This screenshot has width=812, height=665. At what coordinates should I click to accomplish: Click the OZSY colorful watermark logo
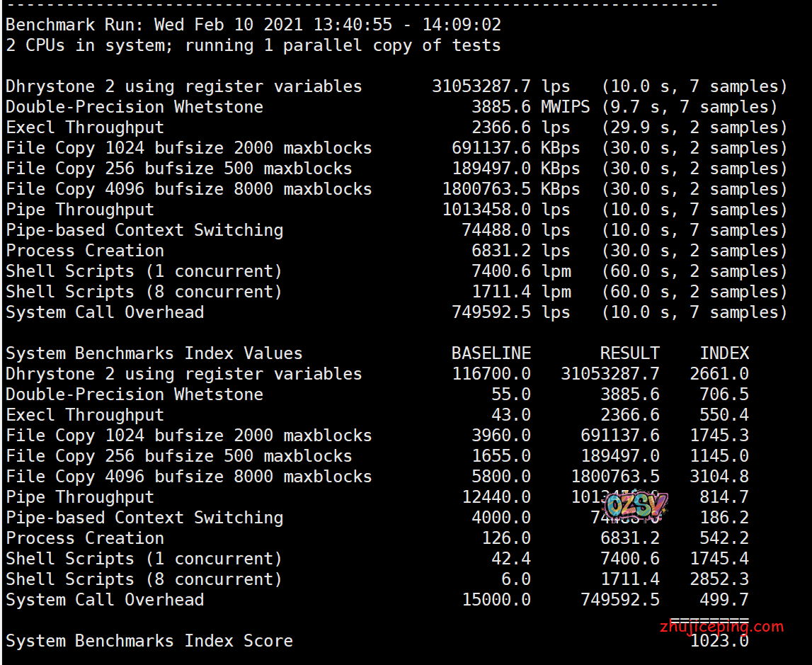click(635, 506)
